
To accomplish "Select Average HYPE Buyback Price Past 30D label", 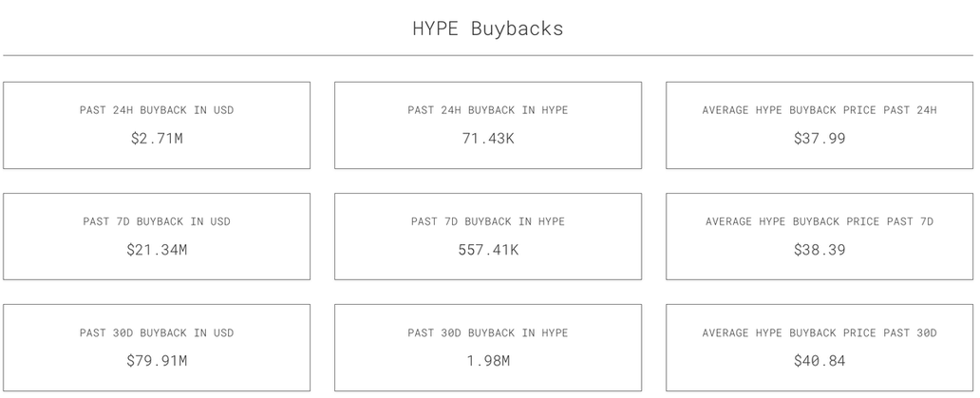I will [820, 332].
